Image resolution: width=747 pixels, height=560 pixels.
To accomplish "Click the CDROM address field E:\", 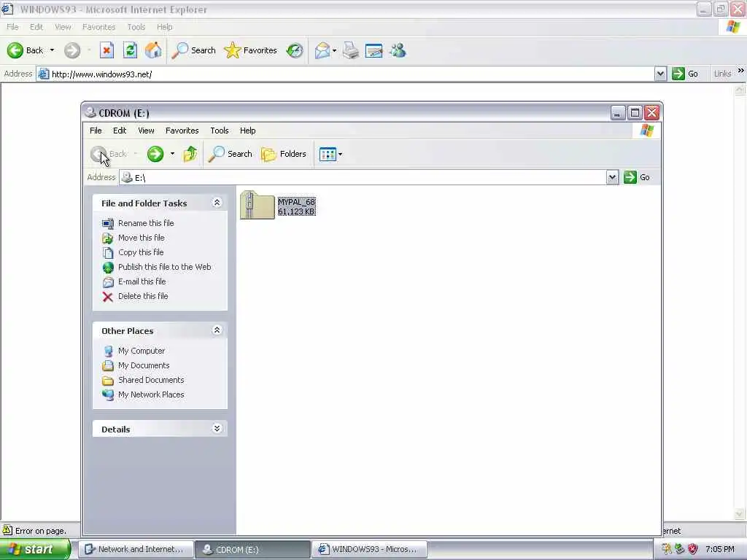I will pos(363,178).
